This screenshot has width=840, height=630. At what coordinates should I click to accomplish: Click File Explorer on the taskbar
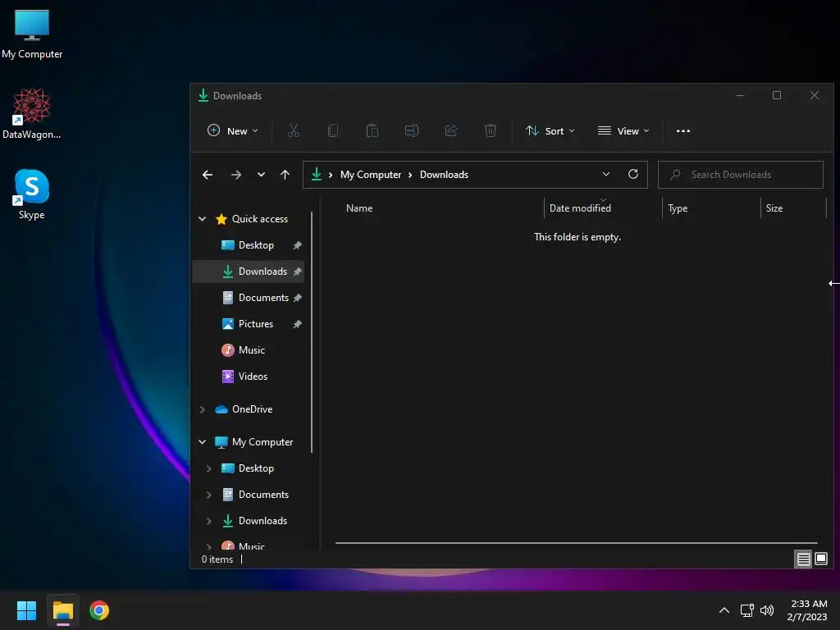coord(62,610)
